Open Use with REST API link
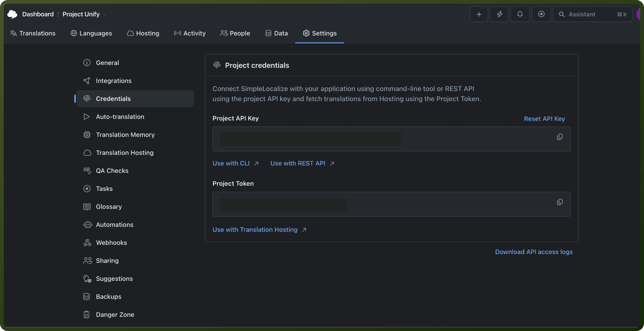The image size is (644, 331). pyautogui.click(x=302, y=163)
